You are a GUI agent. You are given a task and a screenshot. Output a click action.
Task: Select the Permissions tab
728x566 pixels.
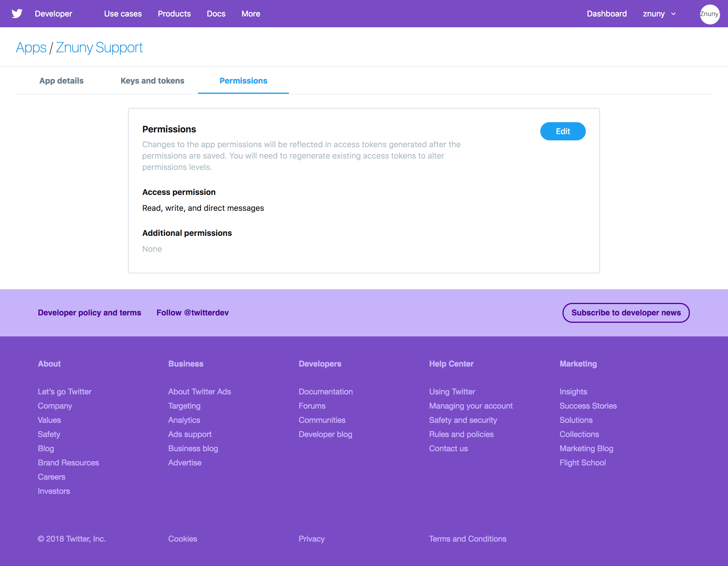tap(243, 81)
